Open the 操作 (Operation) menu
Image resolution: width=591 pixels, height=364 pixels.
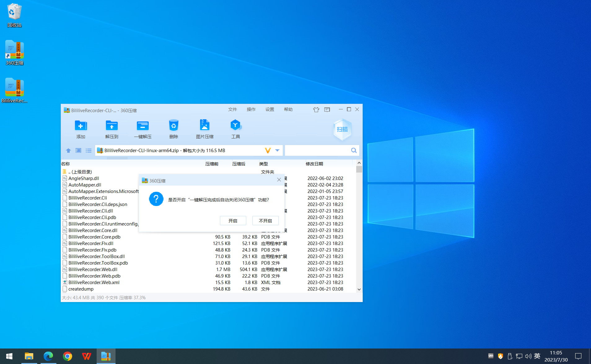coord(251,110)
